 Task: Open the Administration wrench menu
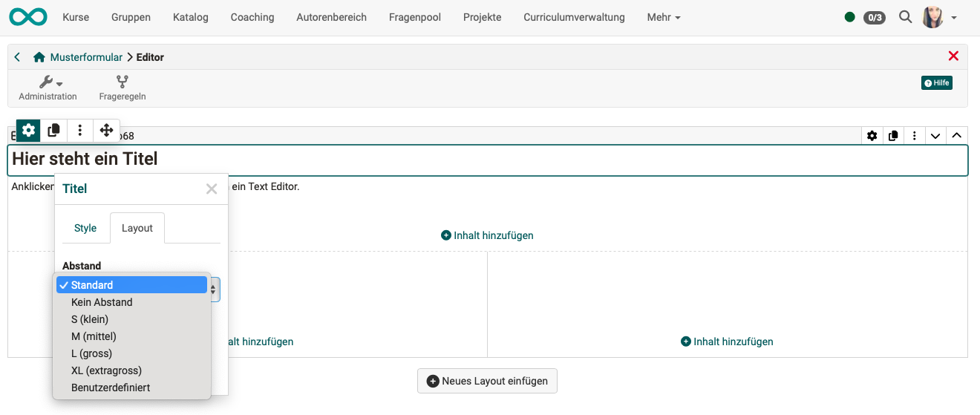pyautogui.click(x=48, y=88)
